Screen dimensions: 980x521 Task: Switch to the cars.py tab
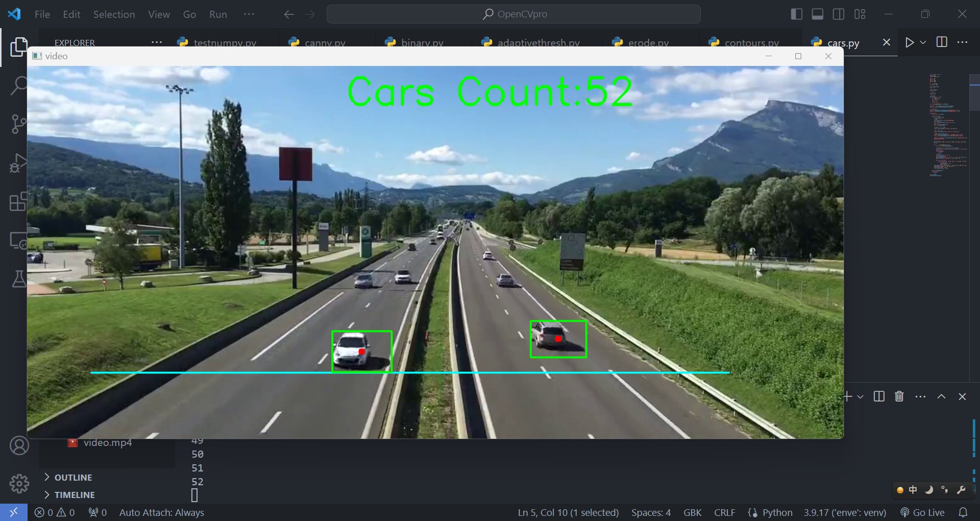coord(842,43)
